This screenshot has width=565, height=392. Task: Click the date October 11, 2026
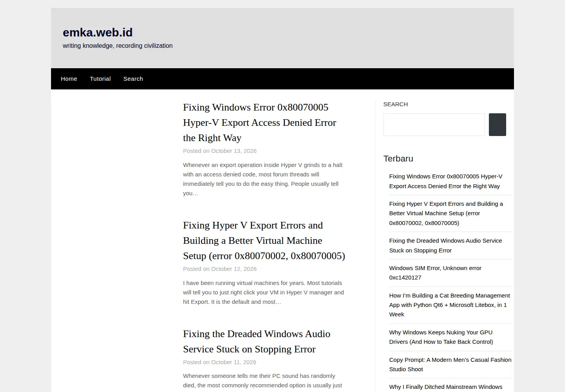coord(234,362)
